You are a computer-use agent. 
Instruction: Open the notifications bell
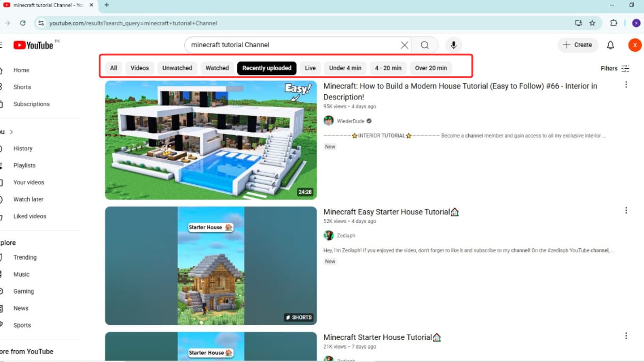click(x=611, y=45)
